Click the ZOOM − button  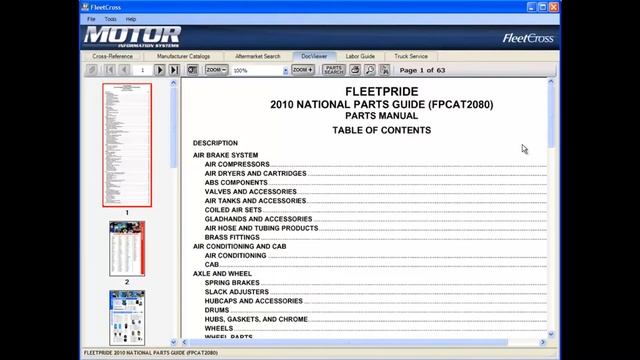click(216, 70)
